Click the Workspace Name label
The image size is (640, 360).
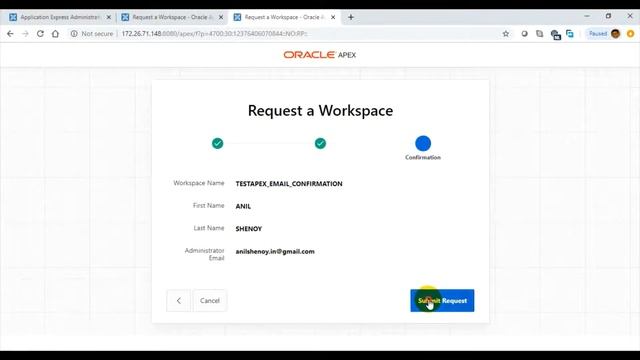[x=199, y=183]
